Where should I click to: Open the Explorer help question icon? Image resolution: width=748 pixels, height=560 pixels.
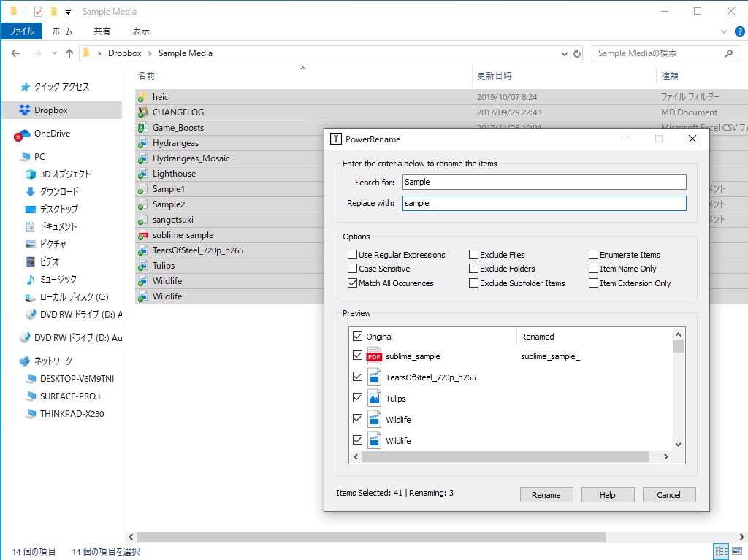pos(739,32)
